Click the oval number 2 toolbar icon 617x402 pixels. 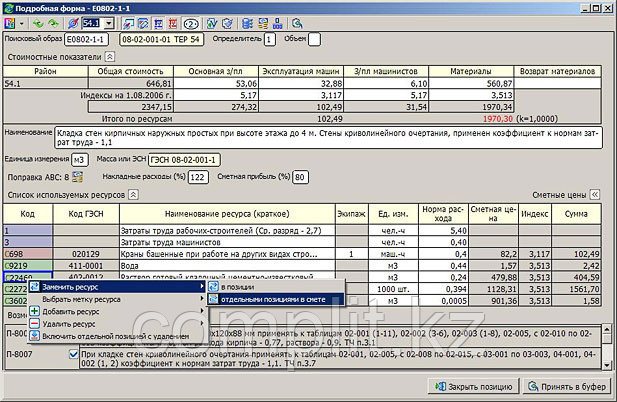191,24
